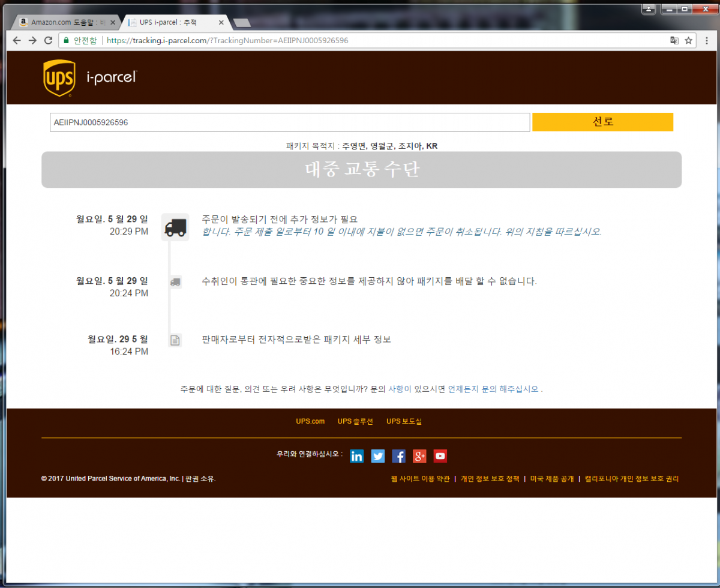Screen dimensions: 720x588
Task: Click the yellow 선로 track button
Action: click(x=602, y=122)
